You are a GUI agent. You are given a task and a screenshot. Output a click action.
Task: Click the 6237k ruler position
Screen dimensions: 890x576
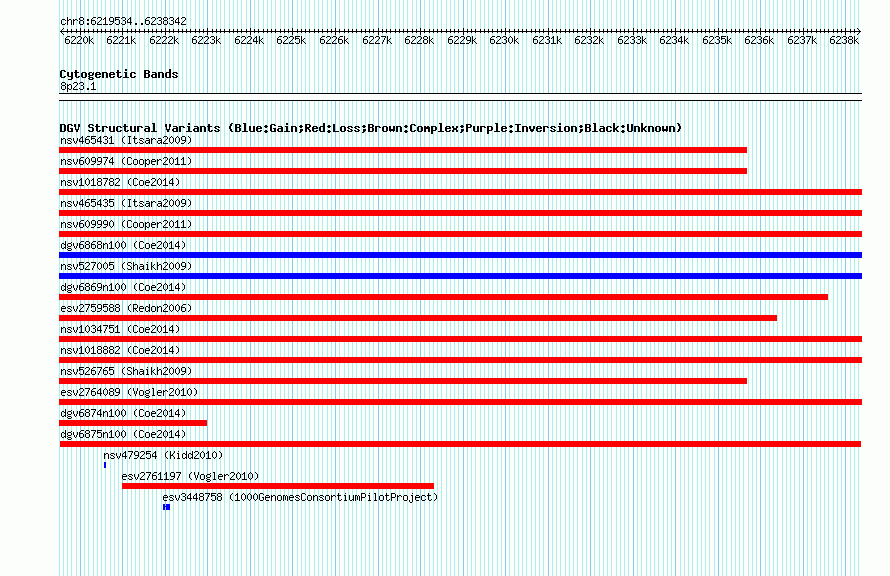802,40
